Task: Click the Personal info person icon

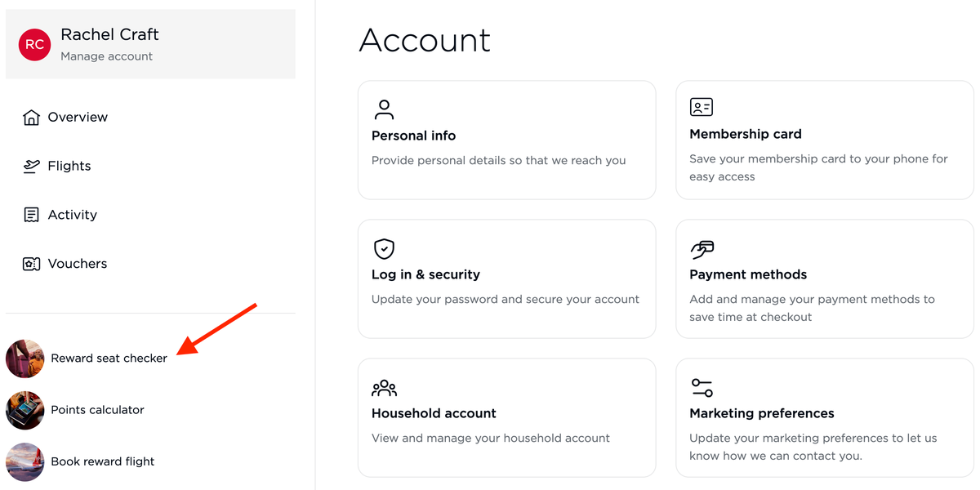Action: [x=384, y=107]
